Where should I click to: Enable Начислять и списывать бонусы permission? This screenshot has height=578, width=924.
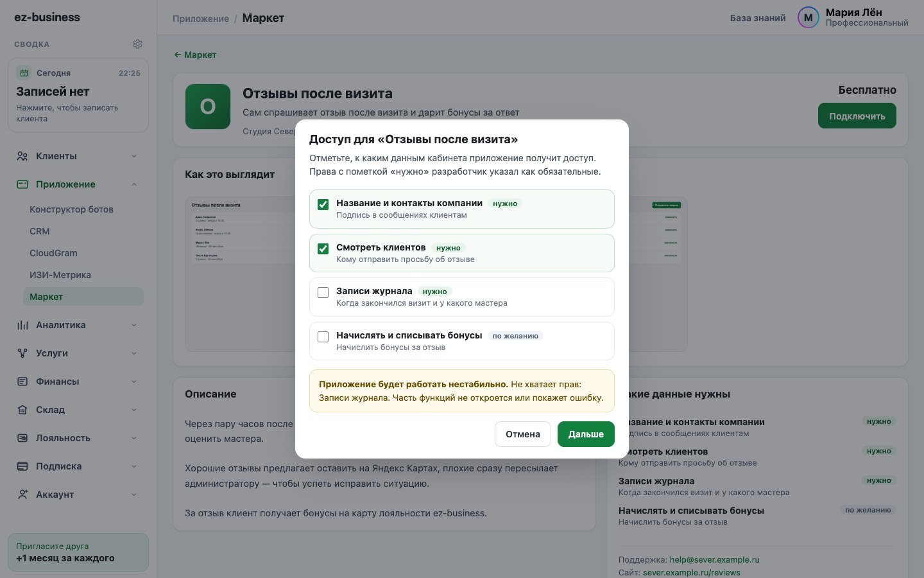323,337
